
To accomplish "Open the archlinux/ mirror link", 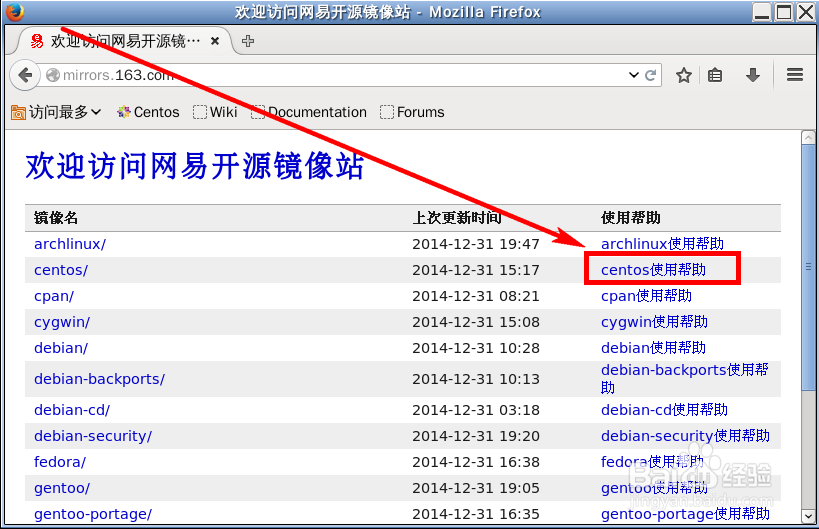I will click(70, 244).
